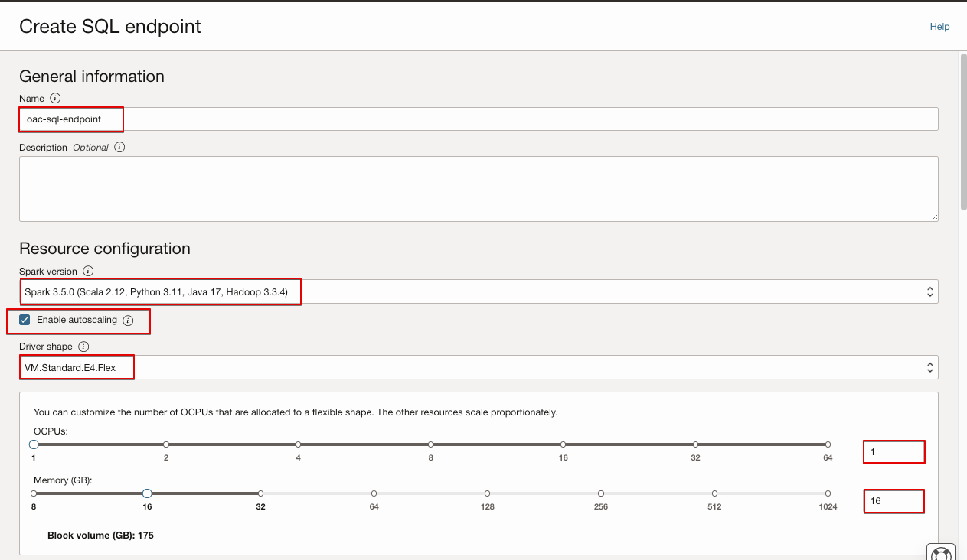Set OCPUs slider to the 64 mark
This screenshot has width=967, height=560.
click(x=828, y=444)
